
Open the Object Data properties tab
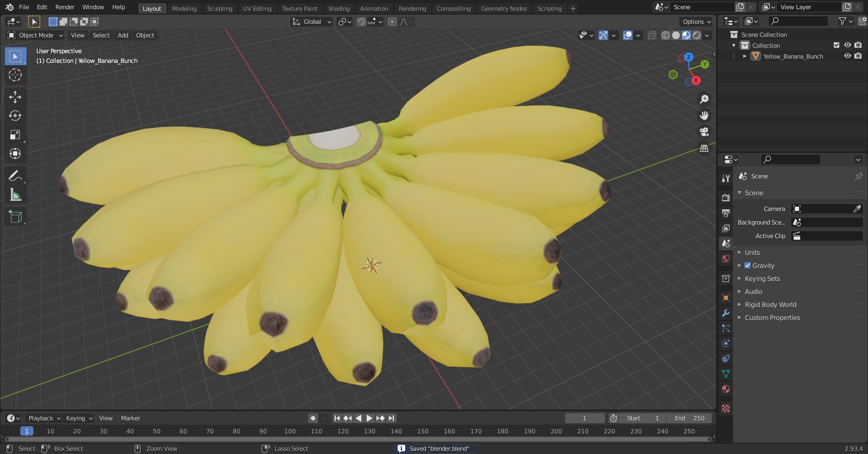(726, 374)
